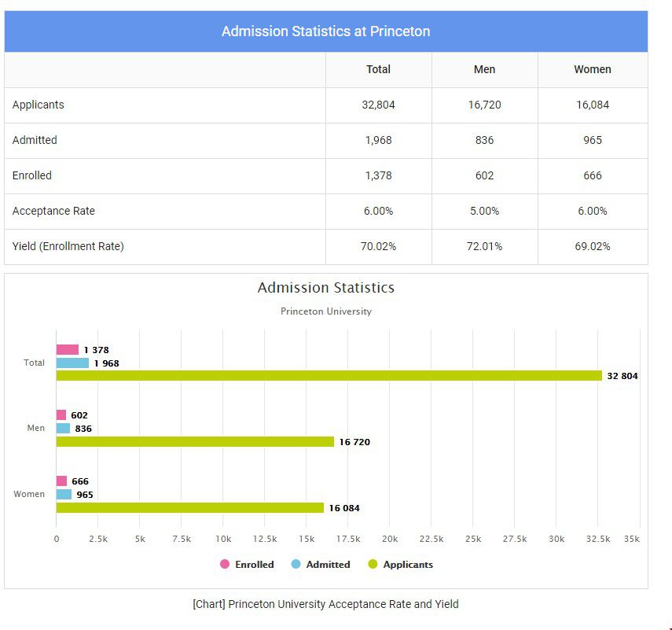Screen dimensions: 672x630
Task: Click the 72.01% men yield cell
Action: point(485,247)
